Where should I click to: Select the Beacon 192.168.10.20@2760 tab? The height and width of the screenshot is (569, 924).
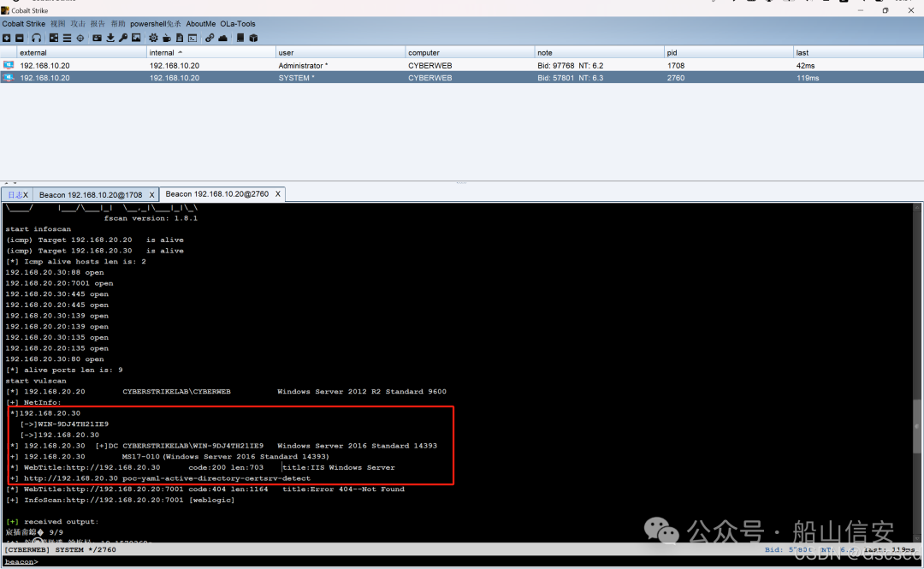point(216,194)
